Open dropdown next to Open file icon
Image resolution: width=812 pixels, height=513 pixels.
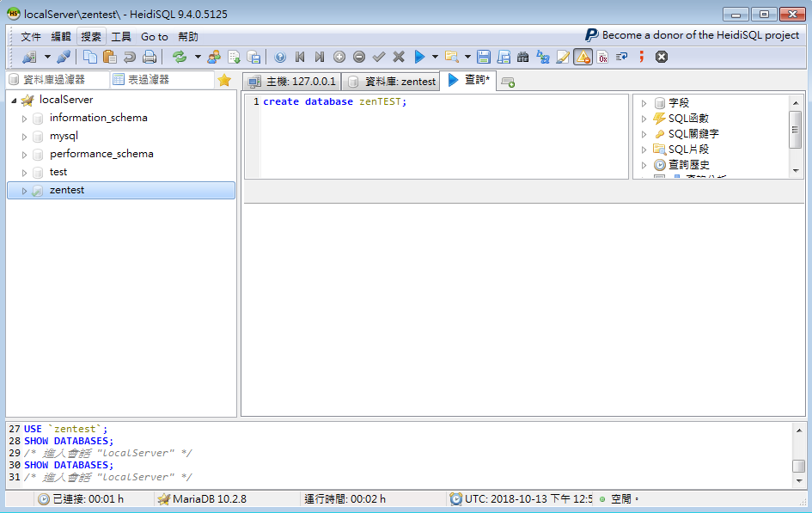467,57
